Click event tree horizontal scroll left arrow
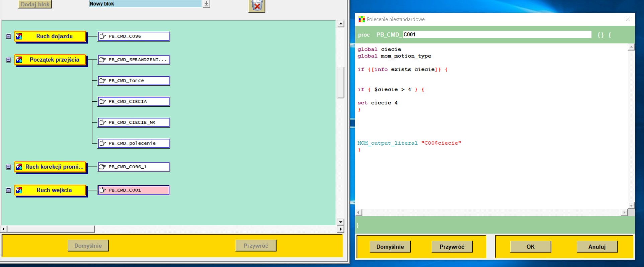The width and height of the screenshot is (644, 267). 3,229
